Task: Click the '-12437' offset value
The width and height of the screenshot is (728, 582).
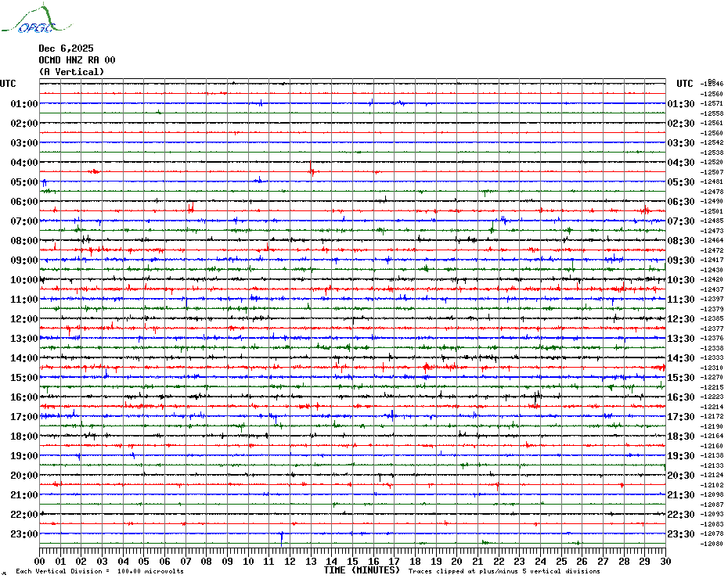Action: (712, 289)
